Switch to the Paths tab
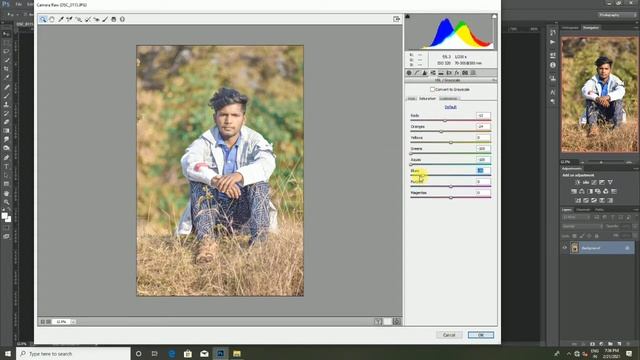The width and height of the screenshot is (640, 360). point(599,210)
